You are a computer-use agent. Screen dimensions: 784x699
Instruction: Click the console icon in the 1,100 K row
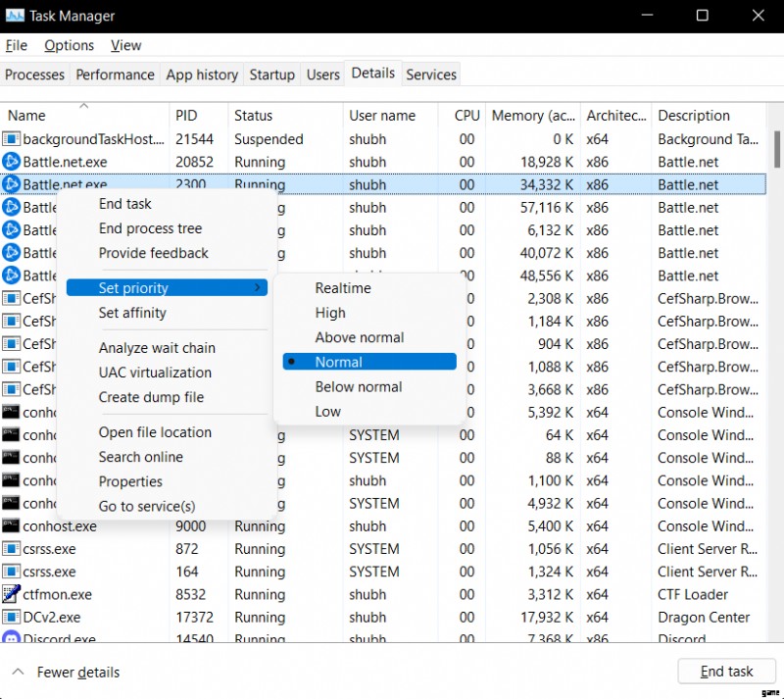[11, 480]
